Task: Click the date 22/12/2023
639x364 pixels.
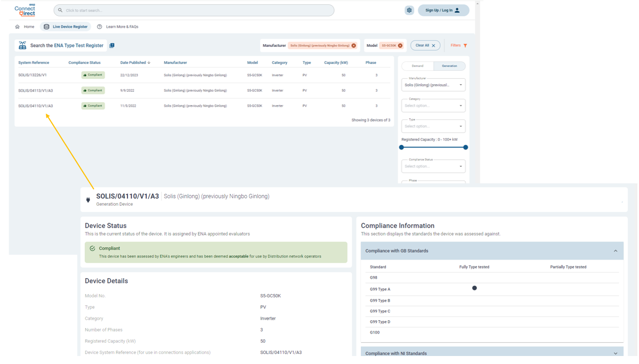Action: 129,75
